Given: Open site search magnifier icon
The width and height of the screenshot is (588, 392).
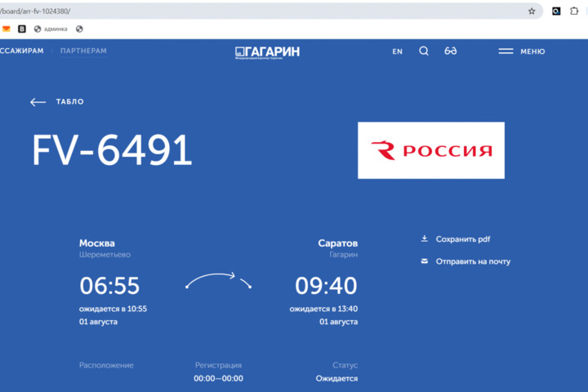Looking at the screenshot, I should click(x=424, y=51).
